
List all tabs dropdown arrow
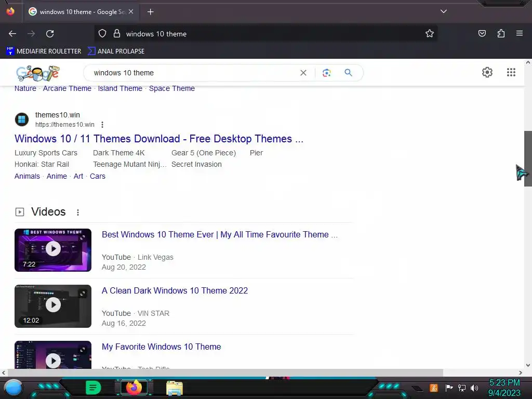click(444, 11)
